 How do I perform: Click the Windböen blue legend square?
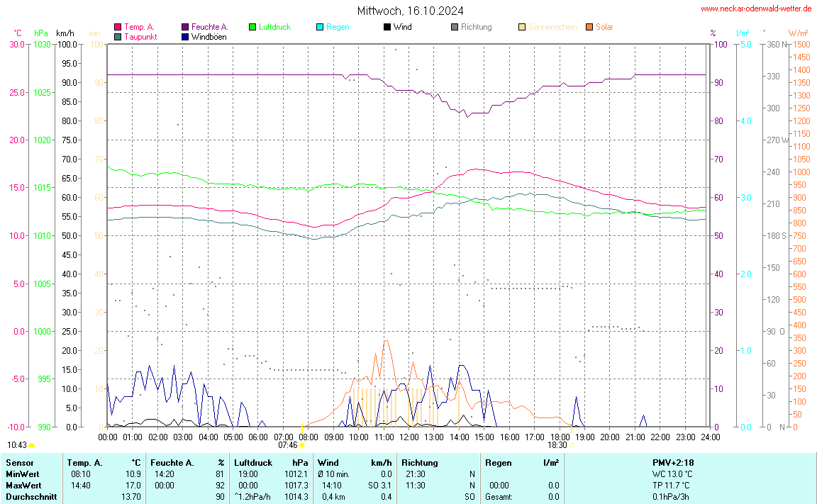(x=185, y=37)
